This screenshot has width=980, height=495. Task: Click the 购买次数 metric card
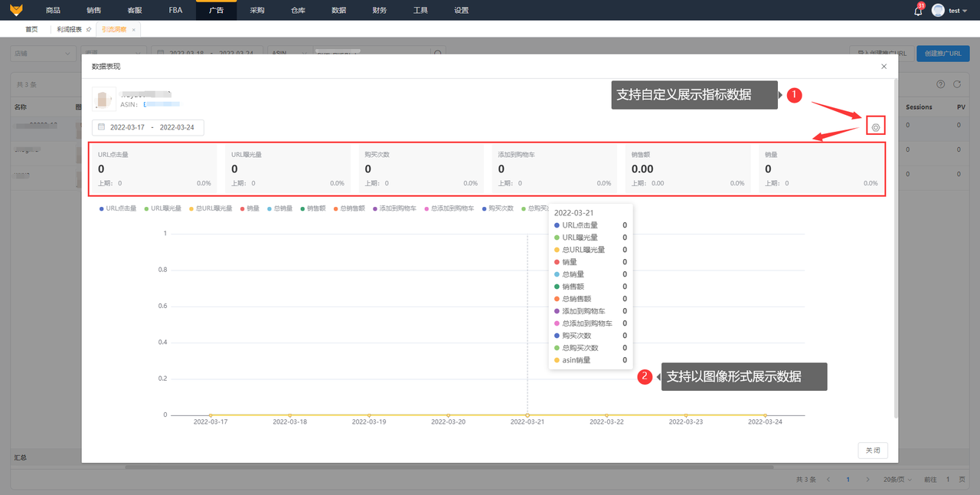click(421, 169)
